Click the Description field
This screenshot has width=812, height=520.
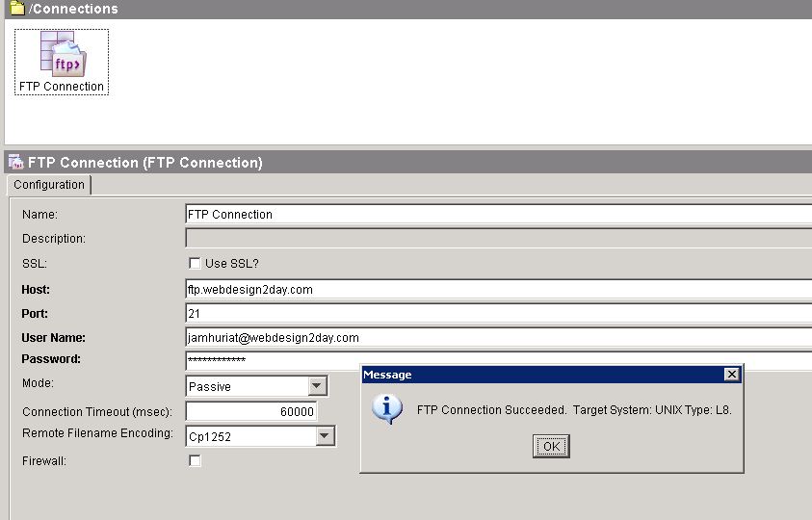[499, 238]
